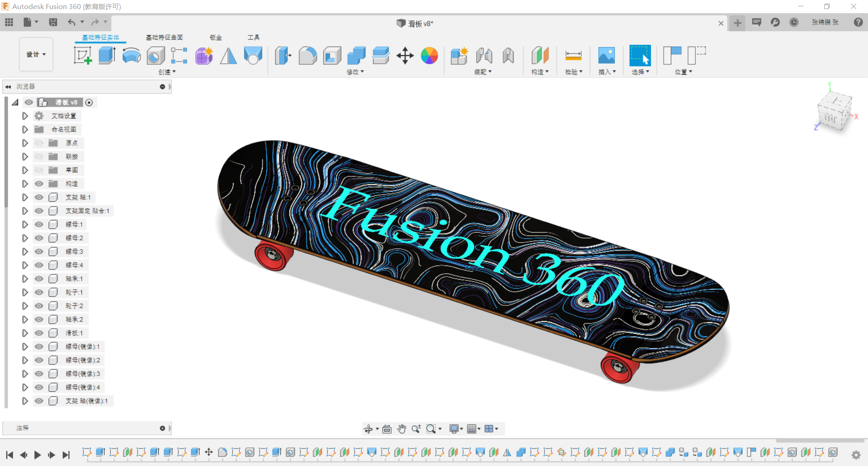Toggle visibility of 螺母:1
868x466 pixels.
click(39, 224)
